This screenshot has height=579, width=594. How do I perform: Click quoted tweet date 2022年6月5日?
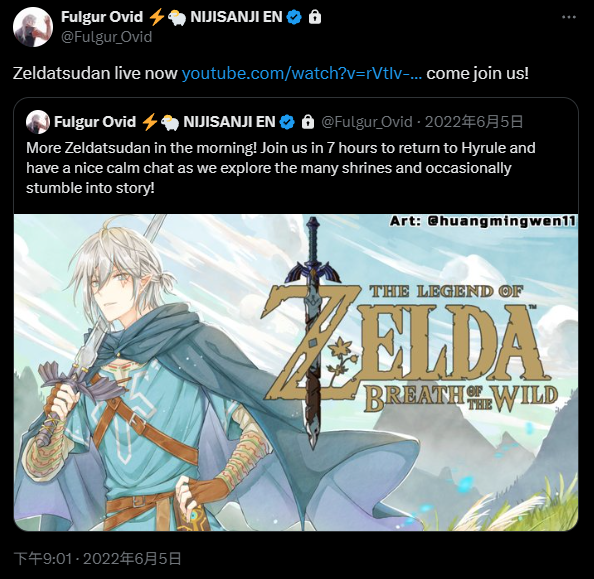click(474, 122)
